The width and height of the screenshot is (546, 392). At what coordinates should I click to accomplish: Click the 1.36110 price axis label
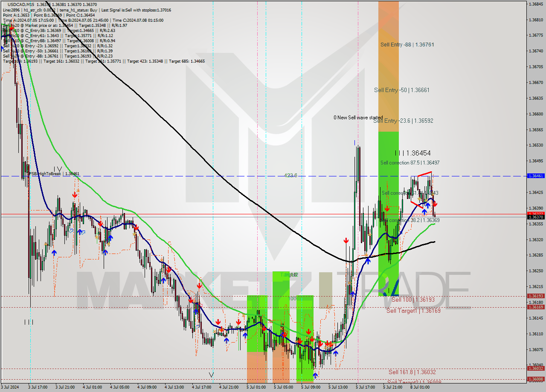(x=536, y=334)
